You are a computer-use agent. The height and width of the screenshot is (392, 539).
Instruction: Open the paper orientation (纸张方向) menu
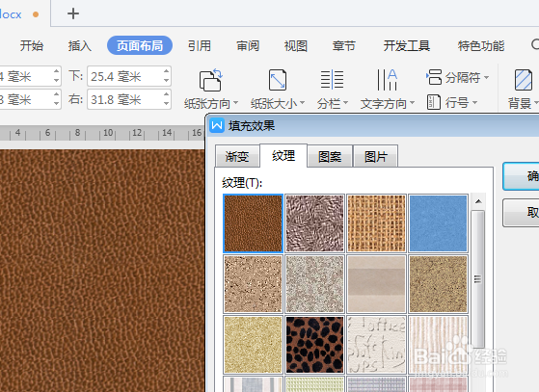[x=210, y=89]
